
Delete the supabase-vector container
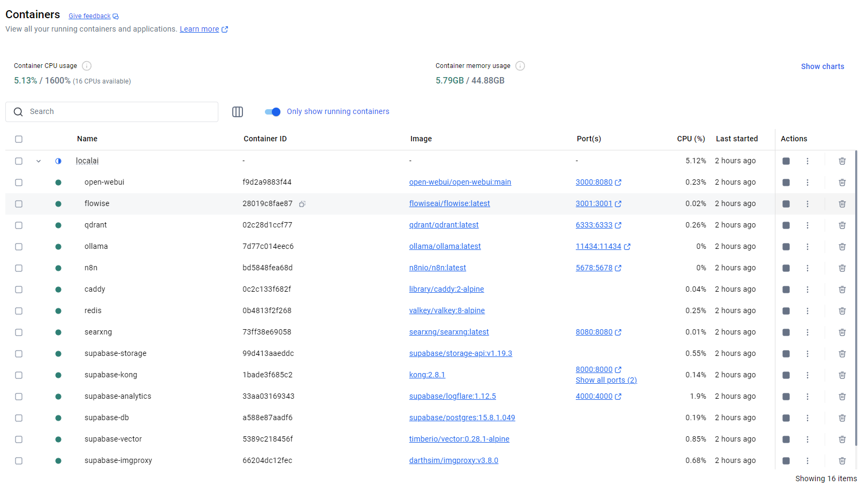click(x=842, y=439)
